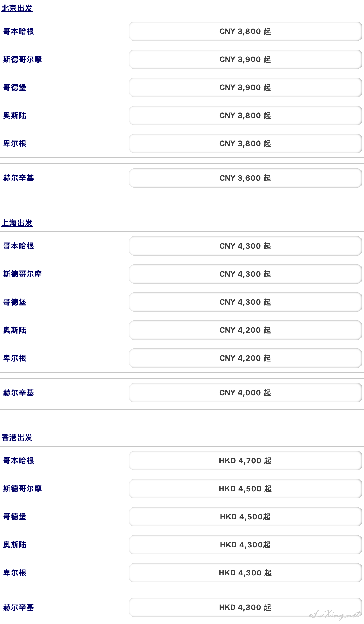364x624 pixels.
Task: Select Shanghai to 赫尔辛基 CNY 4,000 fare
Action: pyautogui.click(x=245, y=393)
